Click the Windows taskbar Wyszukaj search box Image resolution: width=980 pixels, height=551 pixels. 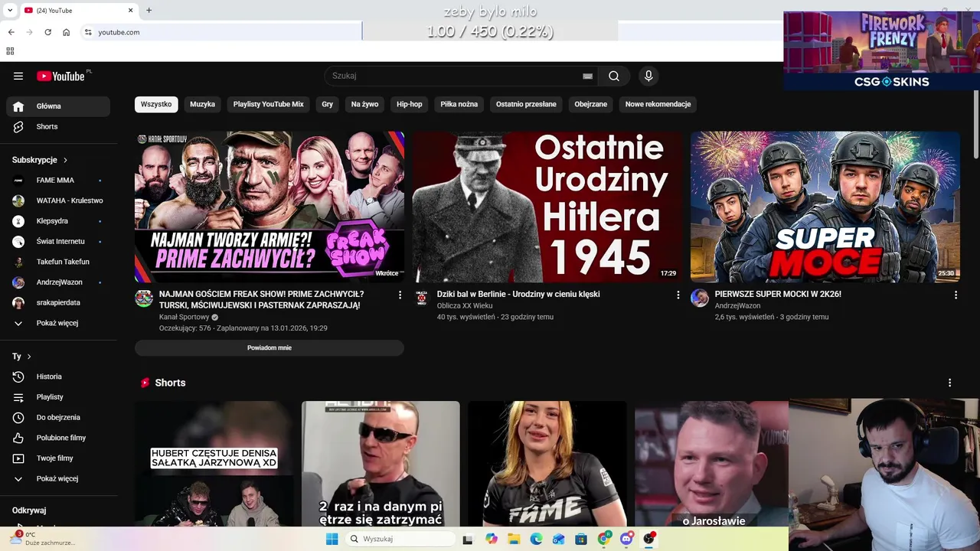coord(399,539)
